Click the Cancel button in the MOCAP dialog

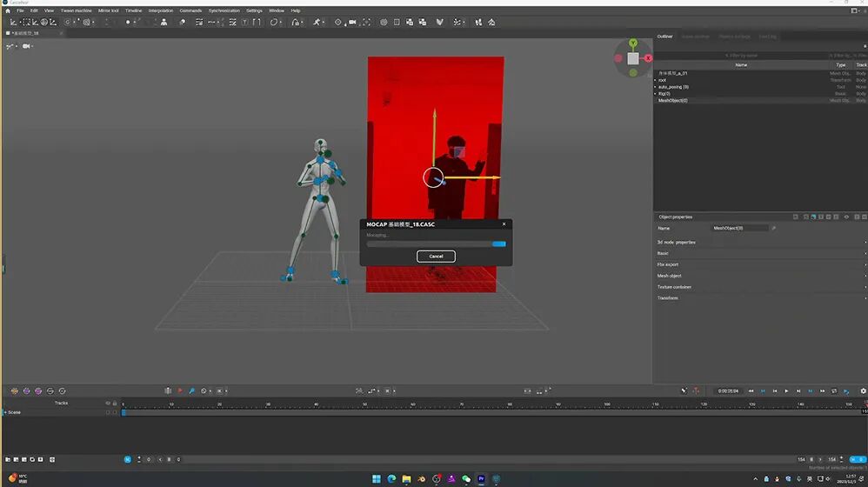[x=436, y=256]
